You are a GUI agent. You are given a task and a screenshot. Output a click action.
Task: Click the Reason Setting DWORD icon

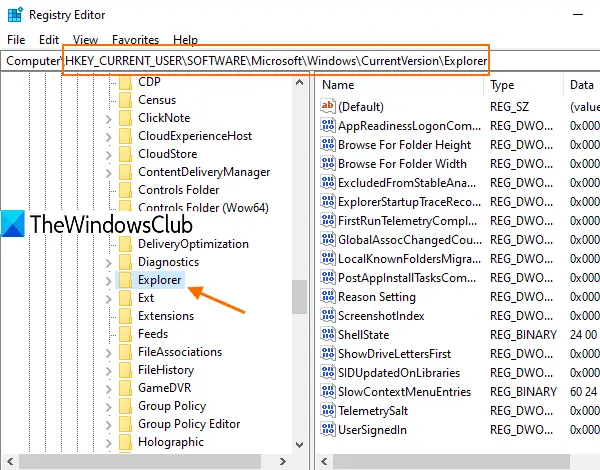[328, 296]
